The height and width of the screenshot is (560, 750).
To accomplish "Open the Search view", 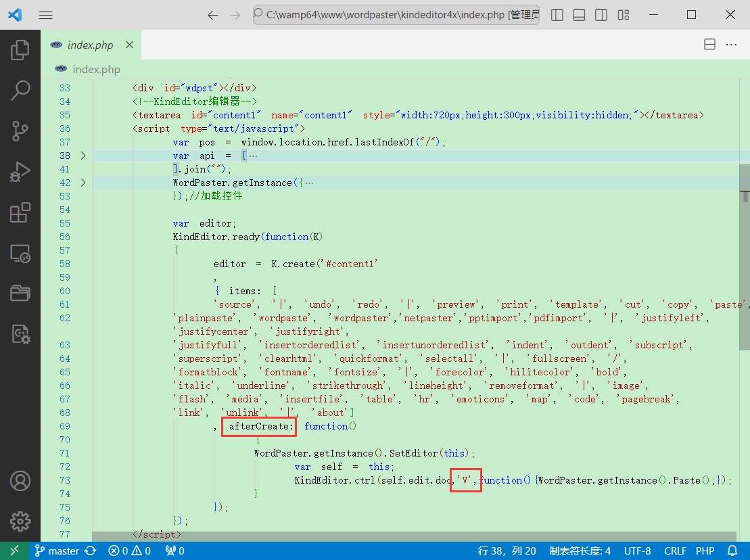I will [x=20, y=90].
